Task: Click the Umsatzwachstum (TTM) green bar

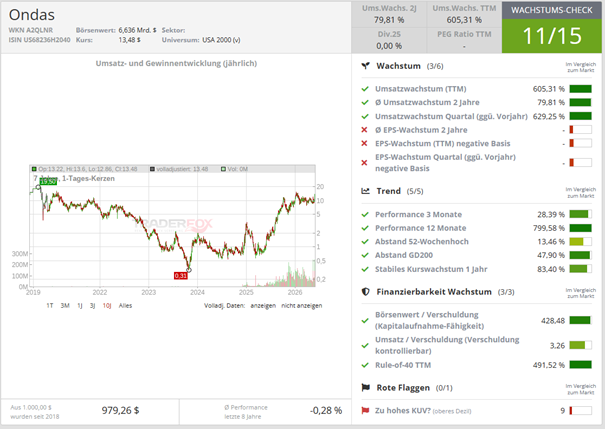Action: [580, 89]
